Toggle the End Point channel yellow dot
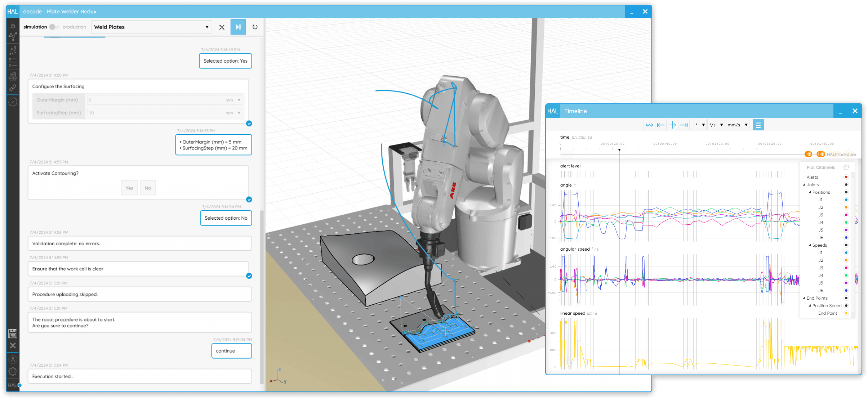 [x=846, y=313]
